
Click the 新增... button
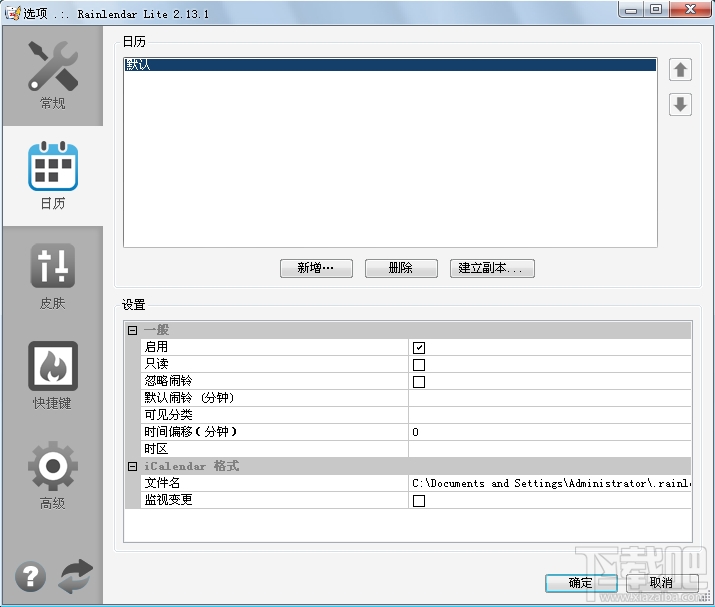[x=316, y=268]
